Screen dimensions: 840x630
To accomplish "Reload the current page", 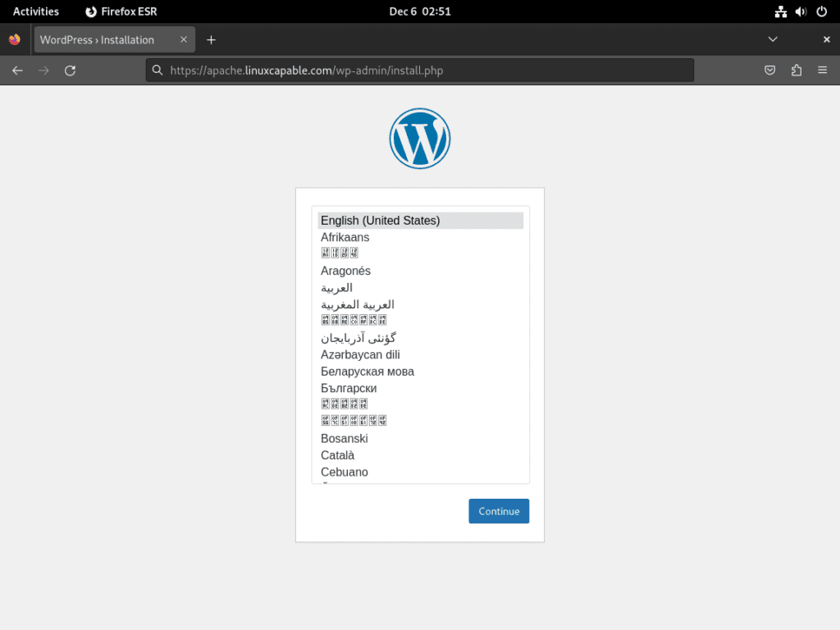I will click(70, 70).
